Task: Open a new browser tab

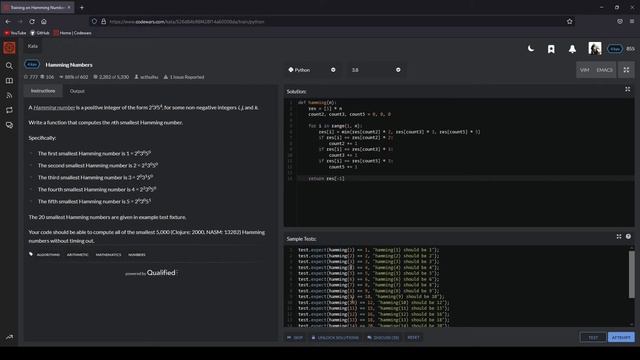Action: 82,7
